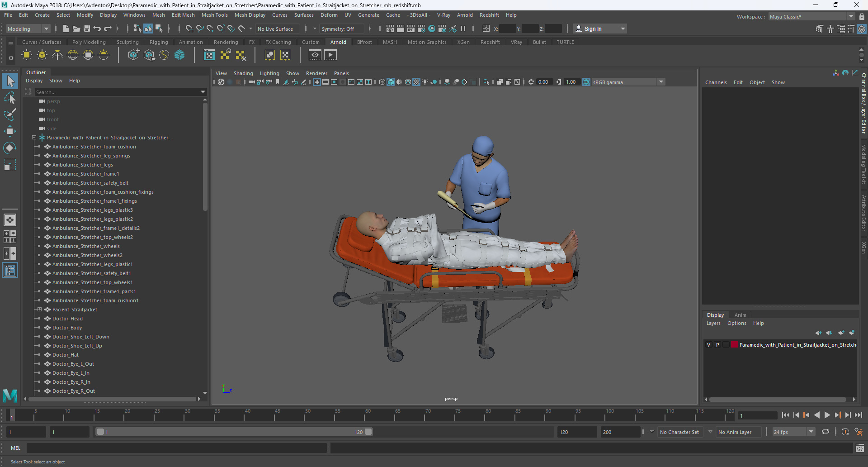Open Arnold RenderView eye icon
Image resolution: width=868 pixels, height=467 pixels.
tap(315, 55)
